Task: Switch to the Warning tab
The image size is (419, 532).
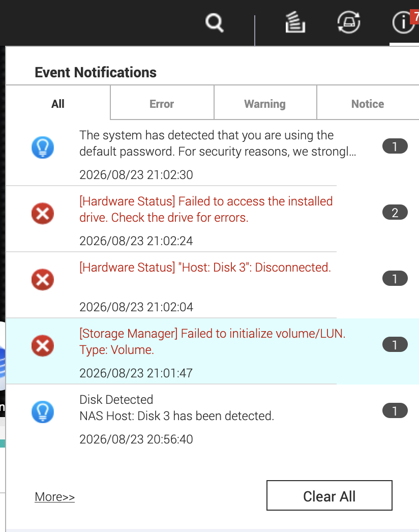Action: click(265, 103)
